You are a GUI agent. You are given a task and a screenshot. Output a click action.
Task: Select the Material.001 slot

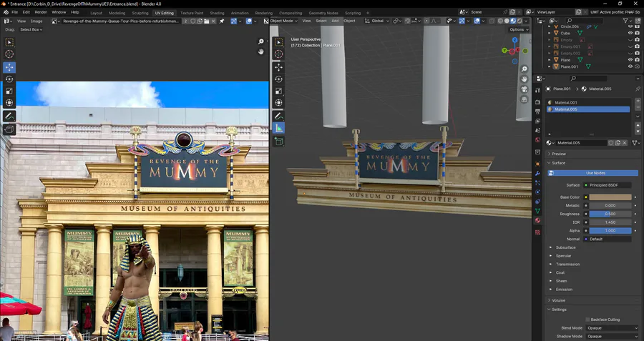click(588, 103)
